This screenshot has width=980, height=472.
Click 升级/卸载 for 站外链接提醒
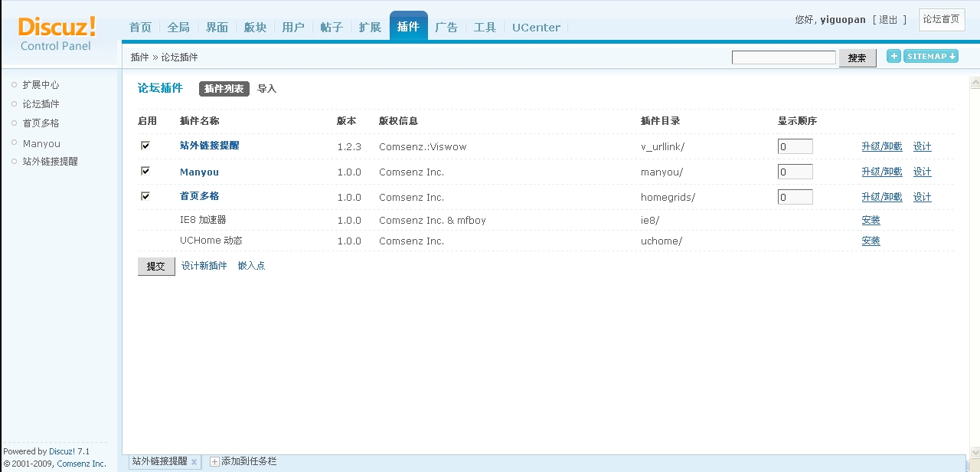882,146
